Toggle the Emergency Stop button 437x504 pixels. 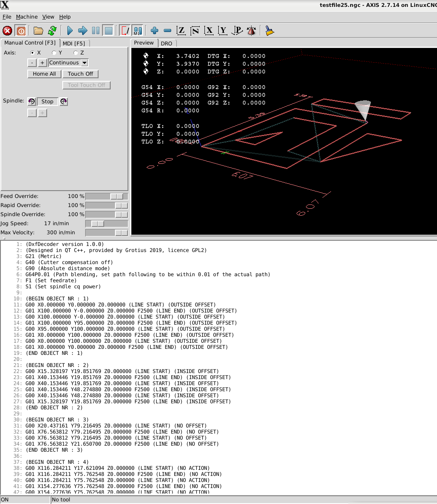tap(7, 31)
